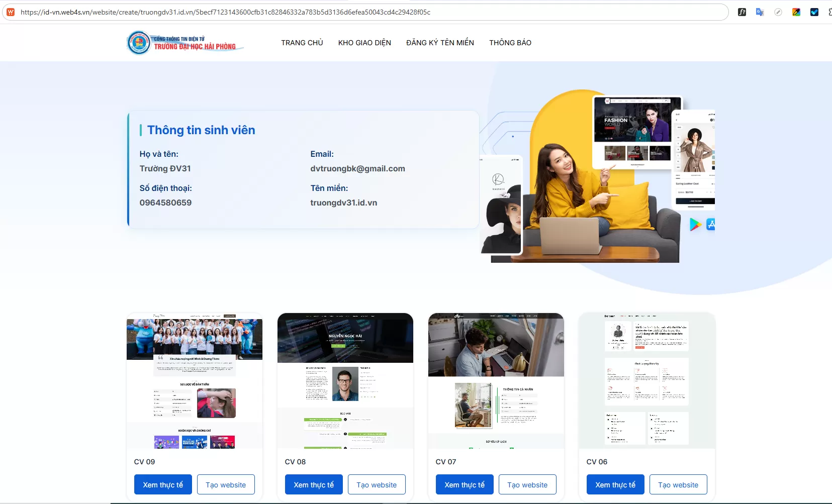The image size is (832, 504).
Task: Click Tạo website for CV 06
Action: click(x=678, y=484)
